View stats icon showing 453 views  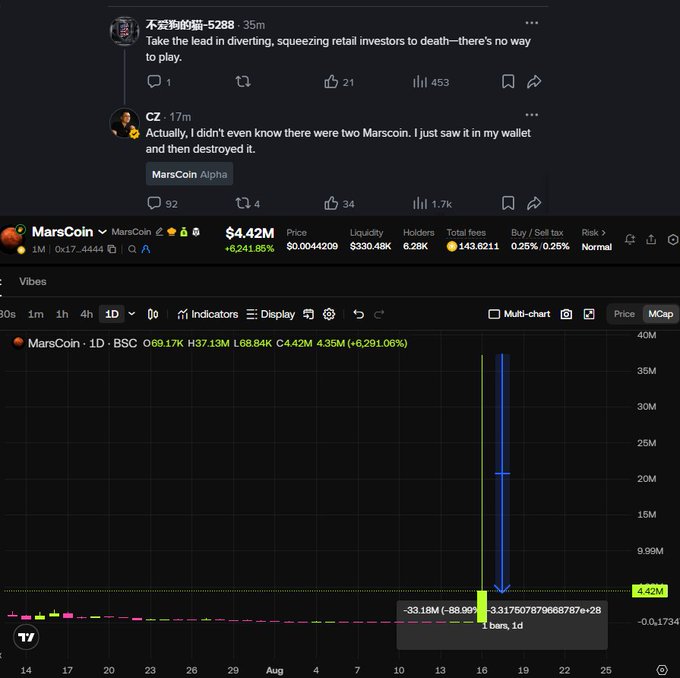(x=419, y=82)
